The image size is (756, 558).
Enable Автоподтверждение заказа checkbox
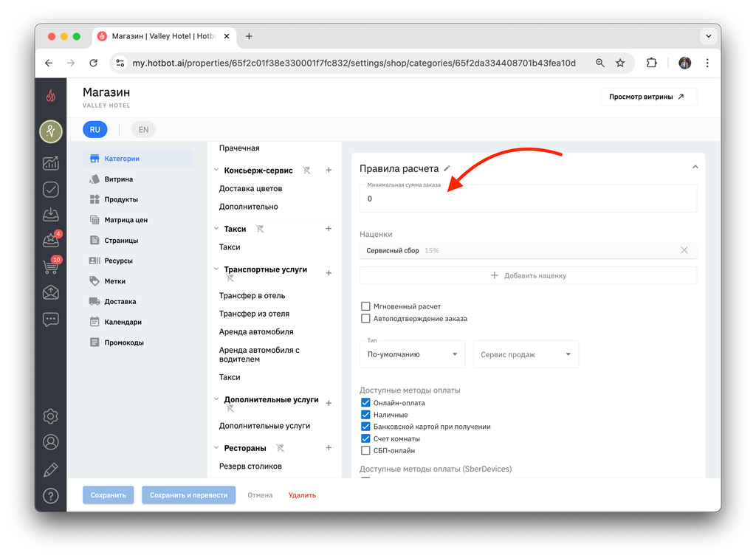pyautogui.click(x=365, y=319)
